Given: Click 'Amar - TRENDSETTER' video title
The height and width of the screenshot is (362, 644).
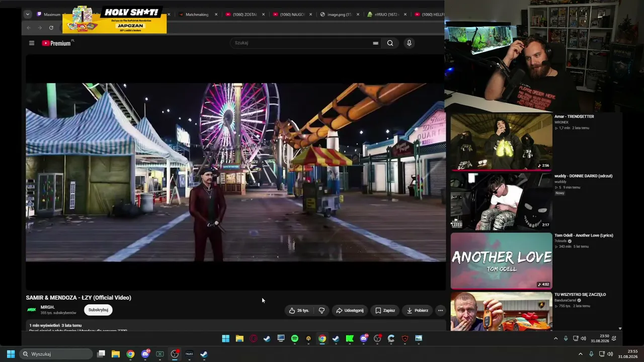Looking at the screenshot, I should (x=574, y=117).
